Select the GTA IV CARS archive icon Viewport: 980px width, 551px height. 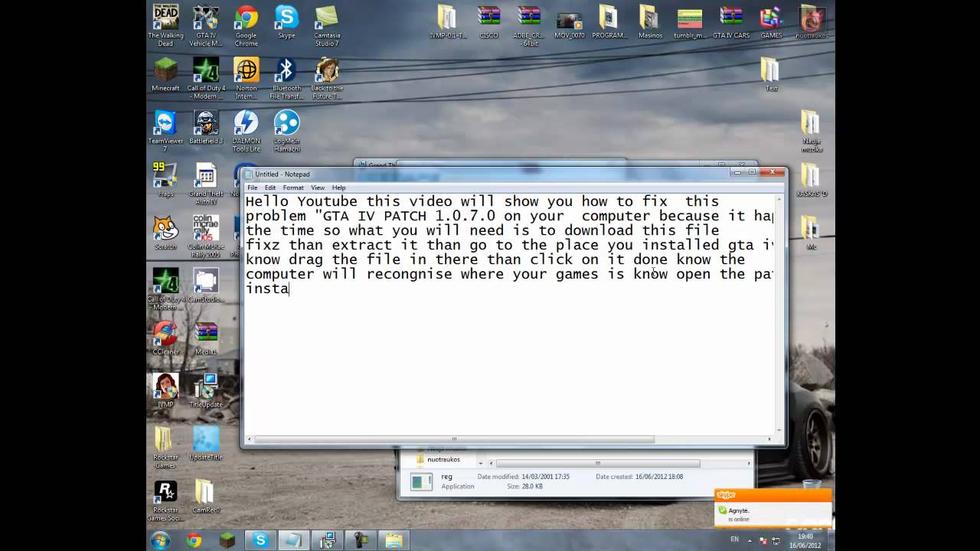pos(731,21)
